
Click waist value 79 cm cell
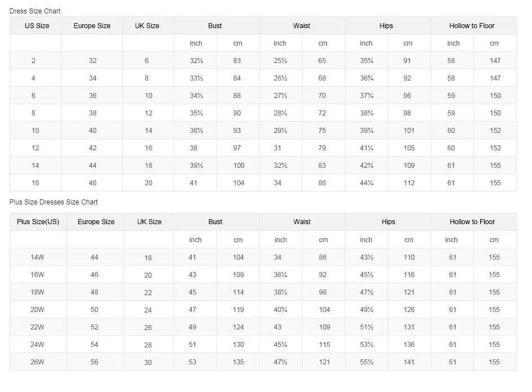(x=322, y=148)
